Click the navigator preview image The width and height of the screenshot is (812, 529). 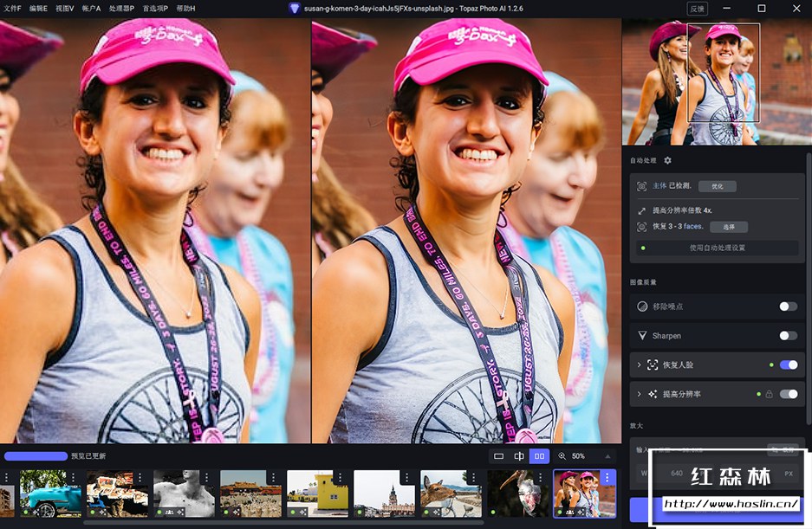[x=717, y=81]
